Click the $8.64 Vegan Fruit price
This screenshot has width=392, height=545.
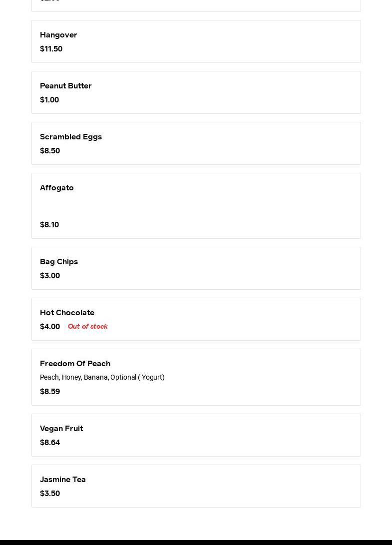50,443
